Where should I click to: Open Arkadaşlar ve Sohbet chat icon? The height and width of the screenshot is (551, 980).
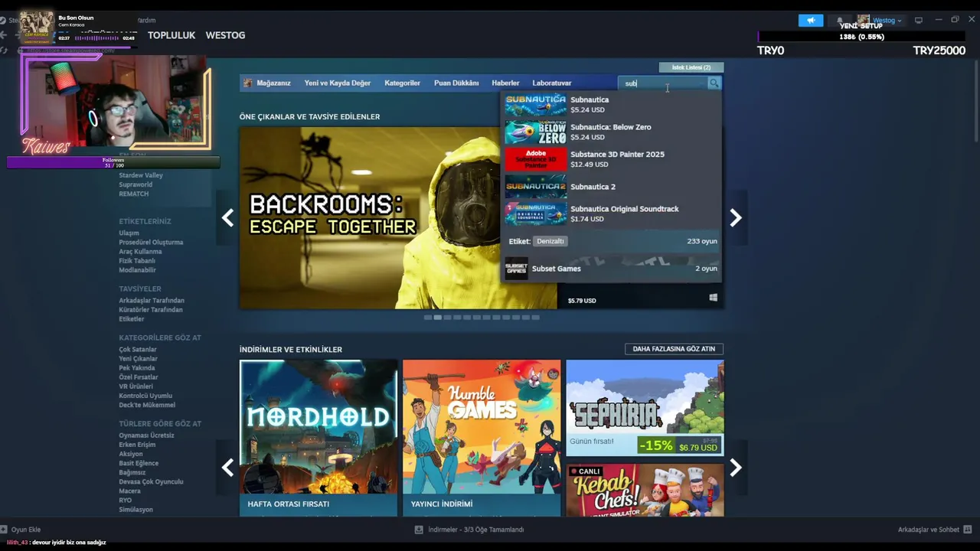[x=969, y=530]
